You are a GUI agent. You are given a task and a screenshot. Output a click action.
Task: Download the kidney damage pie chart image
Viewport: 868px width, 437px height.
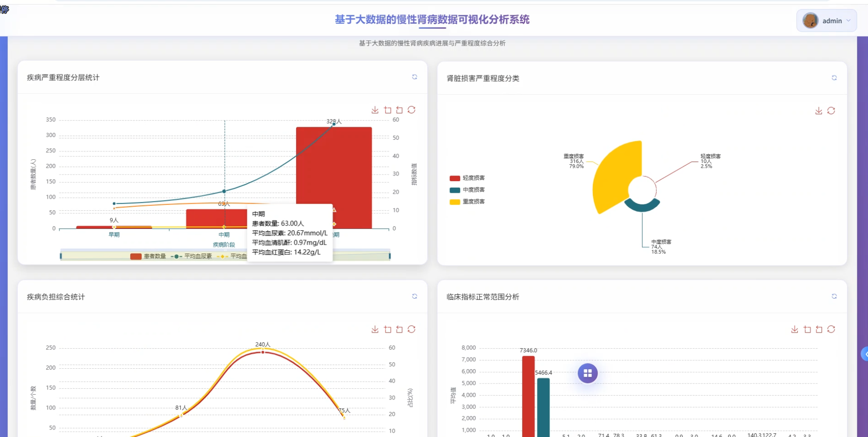tap(819, 111)
